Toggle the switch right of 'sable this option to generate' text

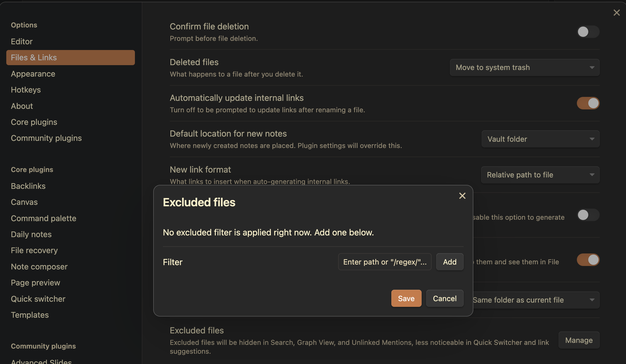(588, 215)
